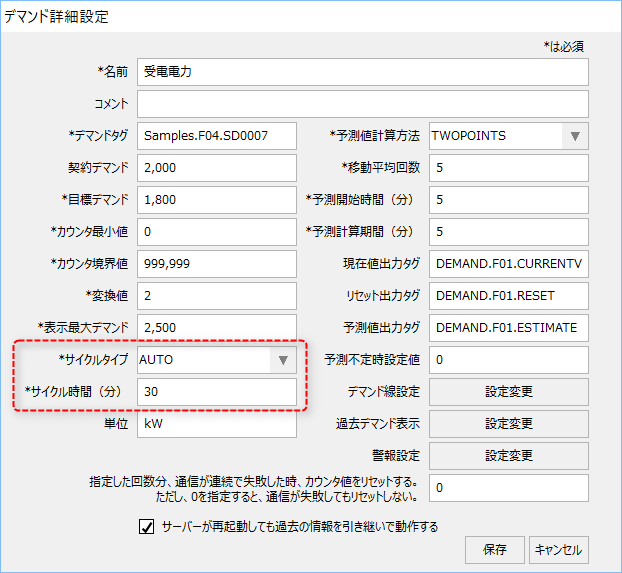Click the empty コメント input field
The width and height of the screenshot is (622, 573).
(362, 104)
